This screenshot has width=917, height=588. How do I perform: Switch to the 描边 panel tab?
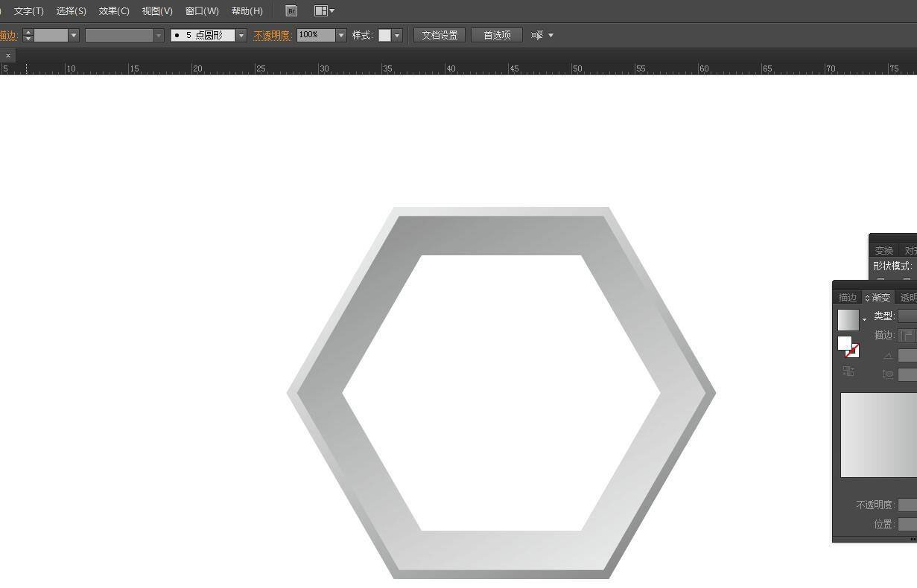click(x=848, y=297)
